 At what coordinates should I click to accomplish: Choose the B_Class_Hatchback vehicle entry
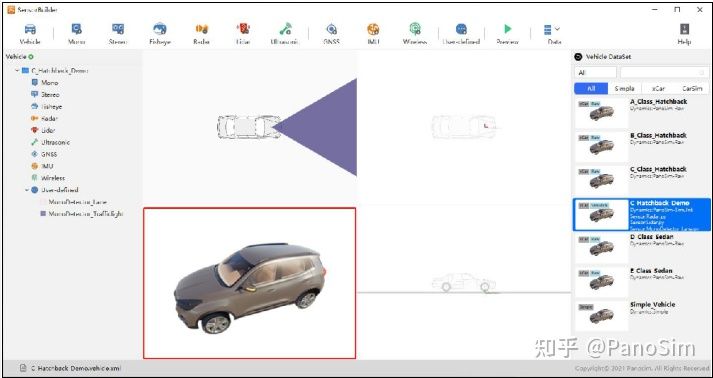click(x=642, y=146)
